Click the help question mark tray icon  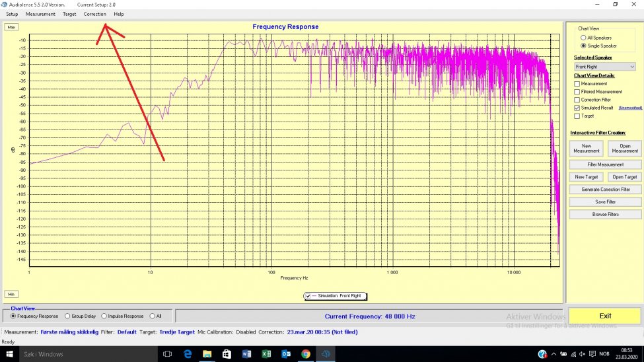pyautogui.click(x=542, y=354)
